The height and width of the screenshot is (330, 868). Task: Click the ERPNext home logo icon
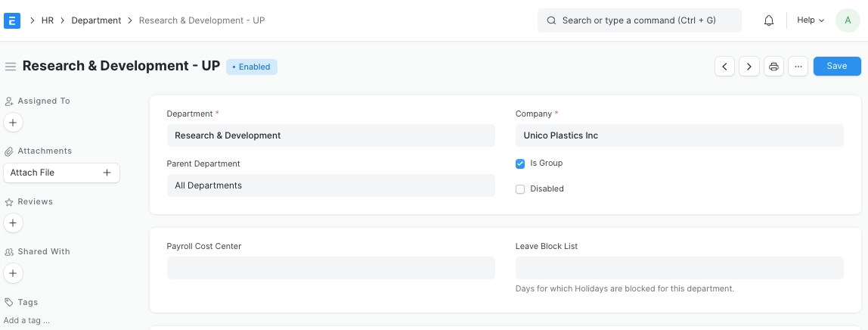[12, 20]
